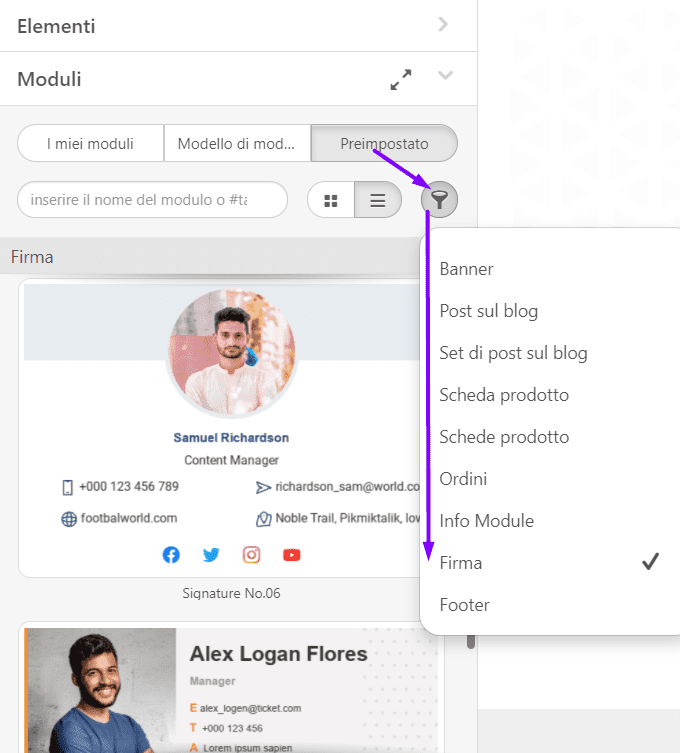The image size is (680, 753).
Task: Click the Instagram icon in Signature No.06
Action: click(252, 555)
